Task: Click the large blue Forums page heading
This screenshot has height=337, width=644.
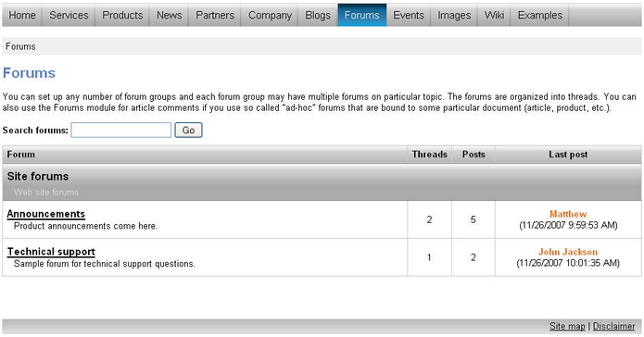Action: (29, 73)
